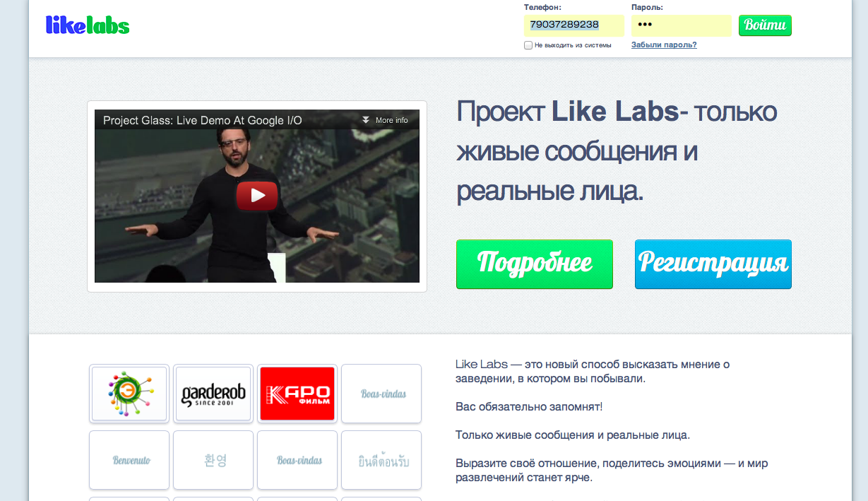Focus the Телефон input field
868x501 pixels.
click(x=574, y=25)
